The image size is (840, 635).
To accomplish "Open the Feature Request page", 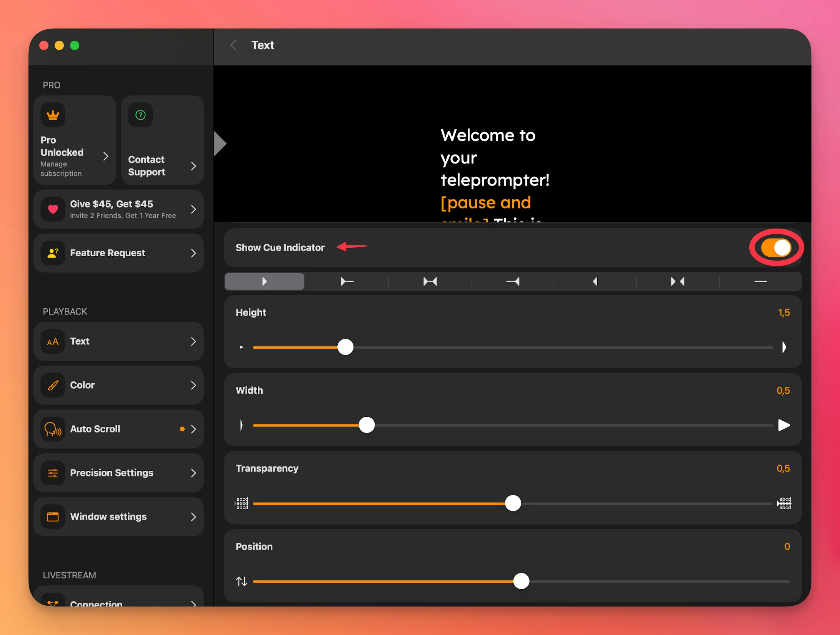I will pyautogui.click(x=119, y=252).
